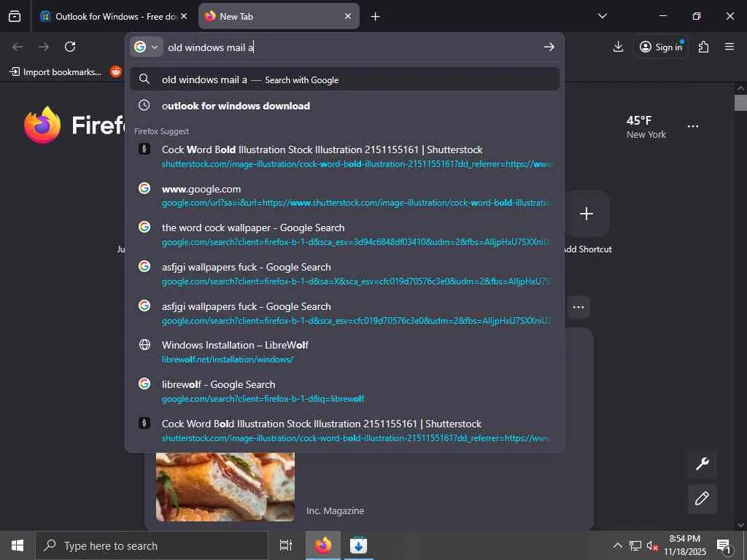The height and width of the screenshot is (560, 747).
Task: Show hidden system tray icons
Action: (x=617, y=545)
